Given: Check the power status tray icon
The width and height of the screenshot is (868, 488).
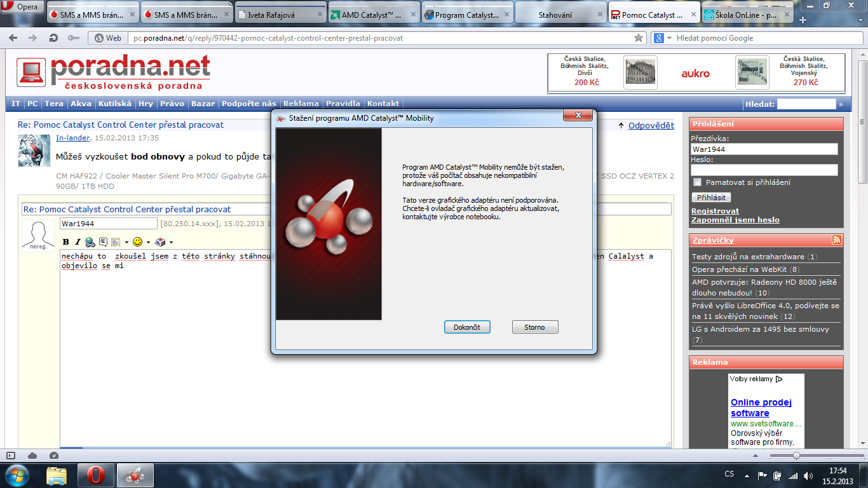Looking at the screenshot, I should [778, 475].
